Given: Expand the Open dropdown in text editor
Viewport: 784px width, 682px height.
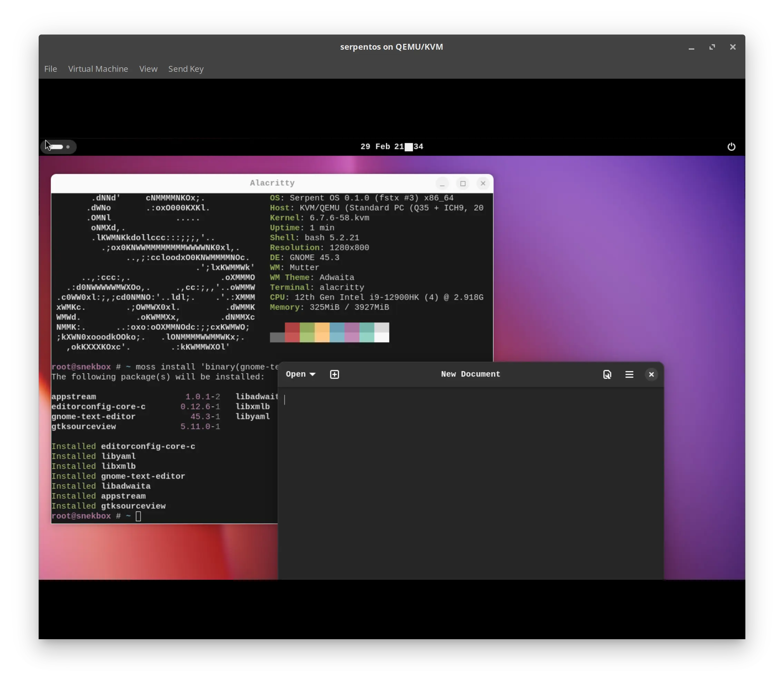Looking at the screenshot, I should pyautogui.click(x=301, y=374).
